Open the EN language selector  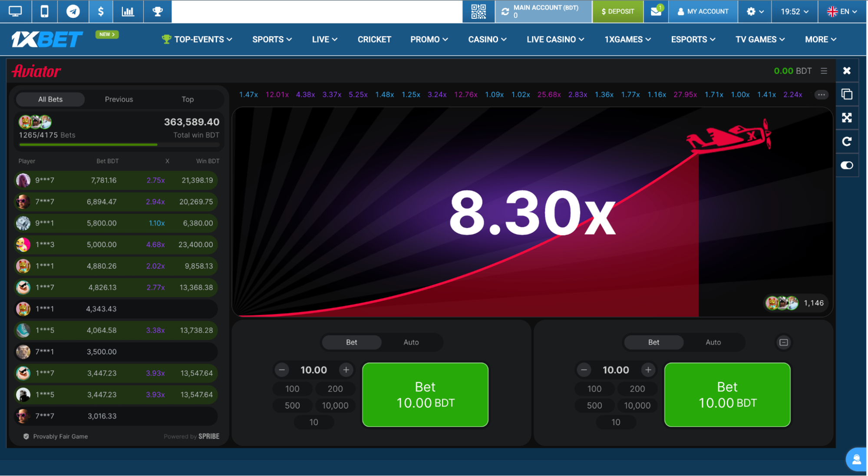(842, 12)
